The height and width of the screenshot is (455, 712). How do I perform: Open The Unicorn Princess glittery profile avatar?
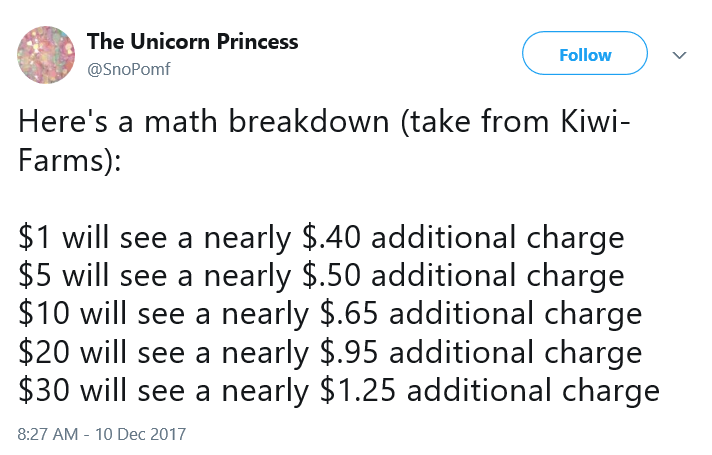click(46, 55)
